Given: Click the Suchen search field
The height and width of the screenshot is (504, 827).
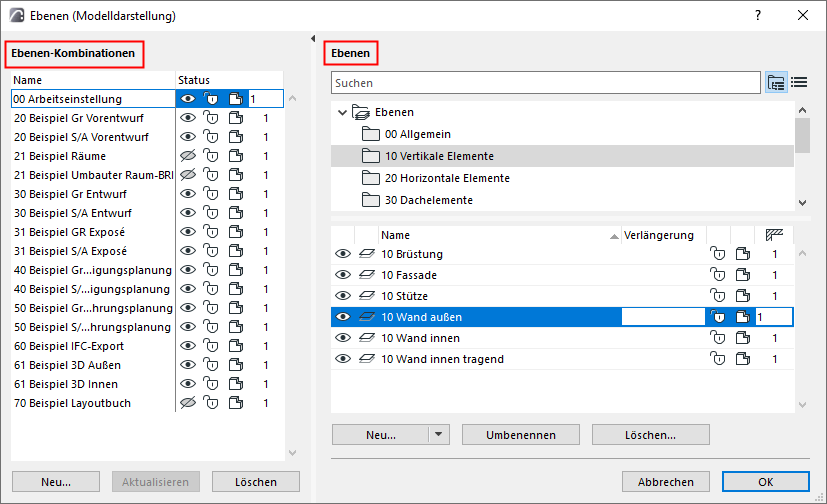Looking at the screenshot, I should (545, 83).
